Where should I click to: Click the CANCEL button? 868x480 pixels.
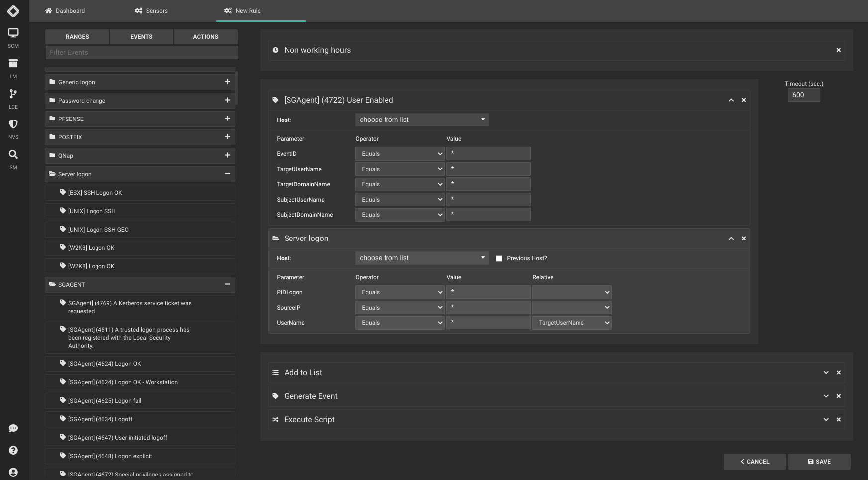point(754,462)
